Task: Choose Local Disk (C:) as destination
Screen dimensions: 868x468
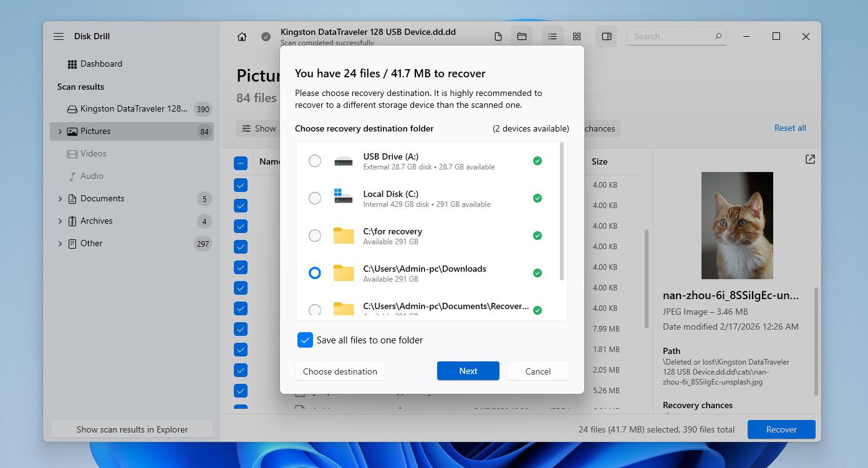Action: pyautogui.click(x=315, y=198)
